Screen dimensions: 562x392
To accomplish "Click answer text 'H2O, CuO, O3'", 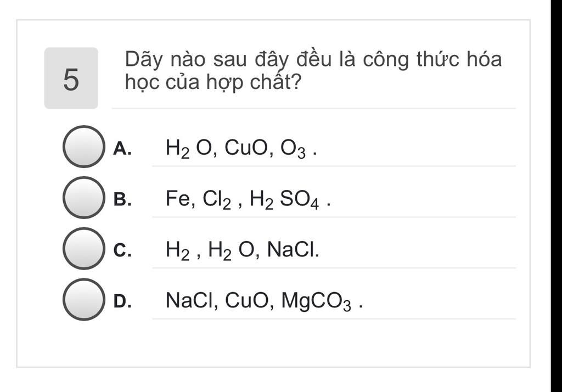I will click(241, 148).
